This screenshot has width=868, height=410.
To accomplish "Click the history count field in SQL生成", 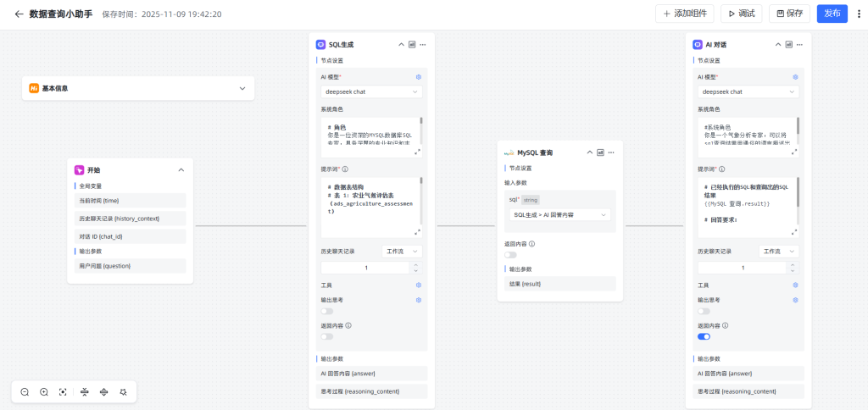I will click(366, 268).
